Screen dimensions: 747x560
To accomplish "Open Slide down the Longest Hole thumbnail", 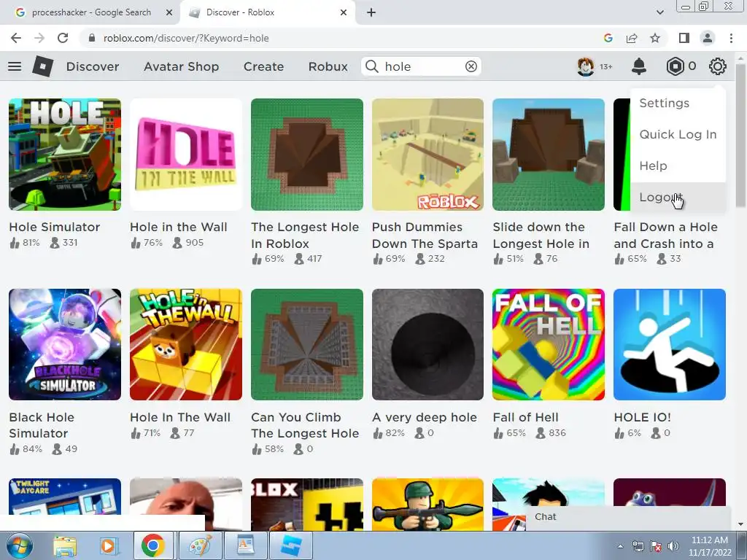I will (x=549, y=155).
